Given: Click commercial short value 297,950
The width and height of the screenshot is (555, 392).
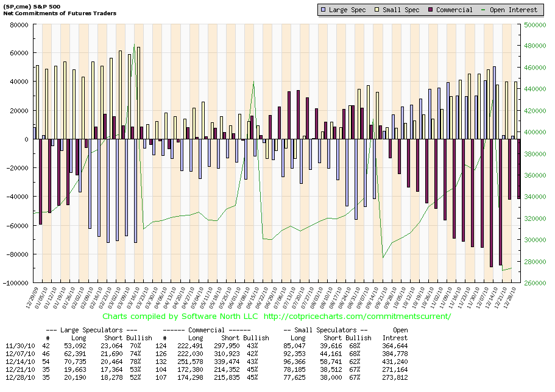Looking at the screenshot, I should [x=227, y=346].
